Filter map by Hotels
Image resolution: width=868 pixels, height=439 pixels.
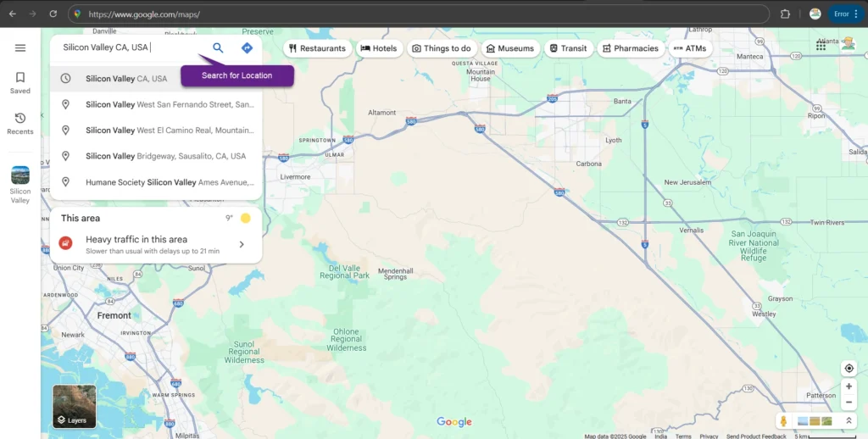tap(379, 48)
